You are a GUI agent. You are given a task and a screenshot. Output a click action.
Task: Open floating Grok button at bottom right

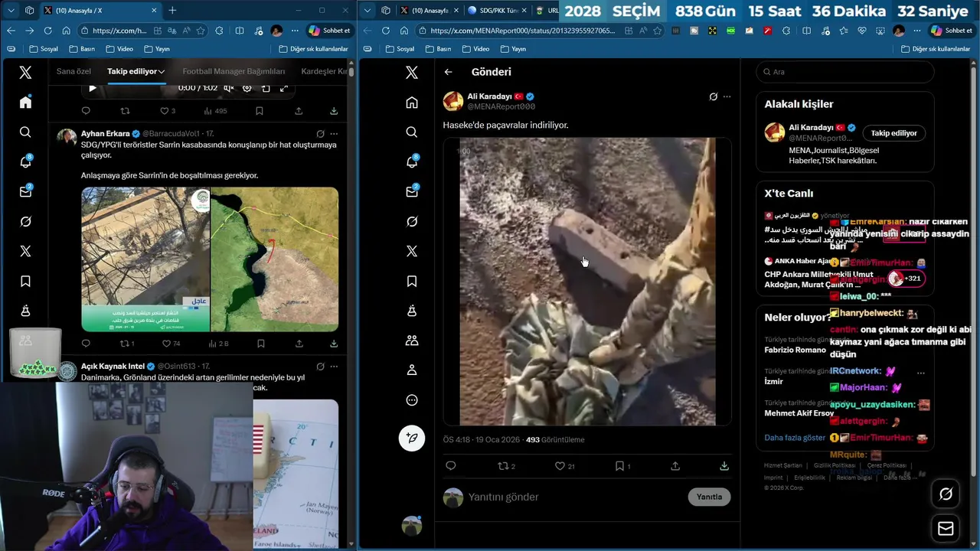(x=946, y=494)
